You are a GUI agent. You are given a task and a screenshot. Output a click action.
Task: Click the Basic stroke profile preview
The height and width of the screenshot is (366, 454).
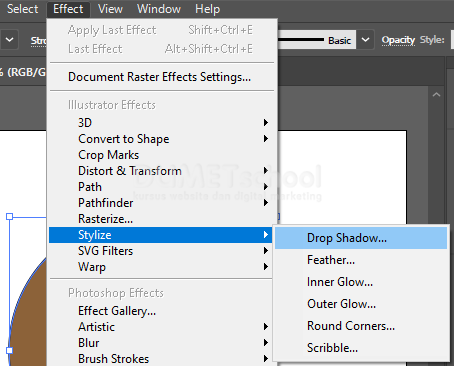click(317, 40)
